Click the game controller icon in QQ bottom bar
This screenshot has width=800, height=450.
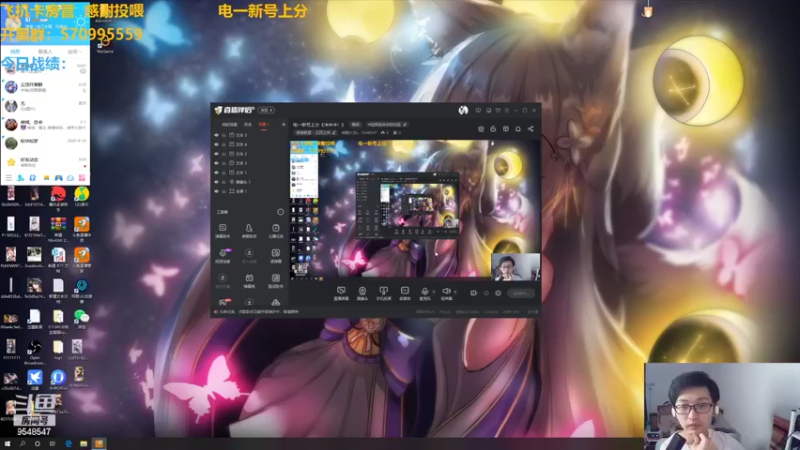(x=58, y=178)
